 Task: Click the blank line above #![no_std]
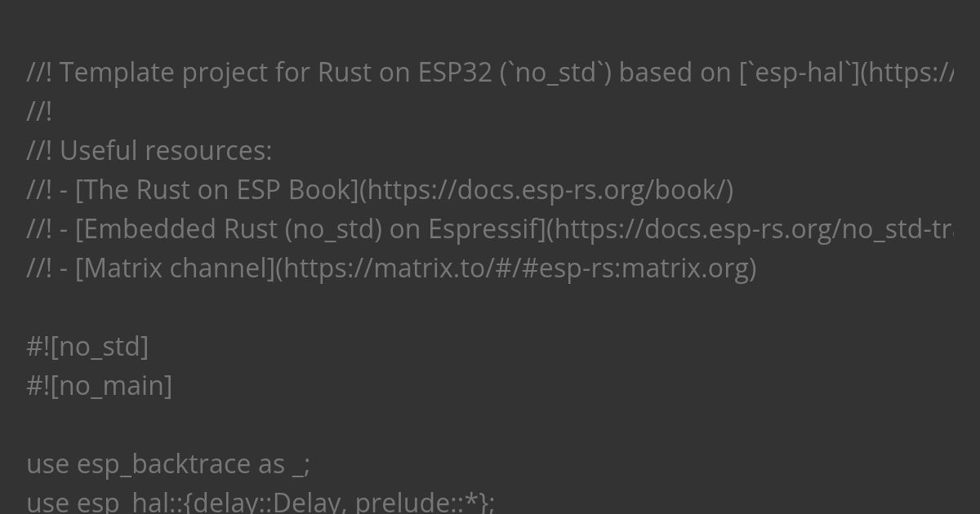pyautogui.click(x=490, y=308)
